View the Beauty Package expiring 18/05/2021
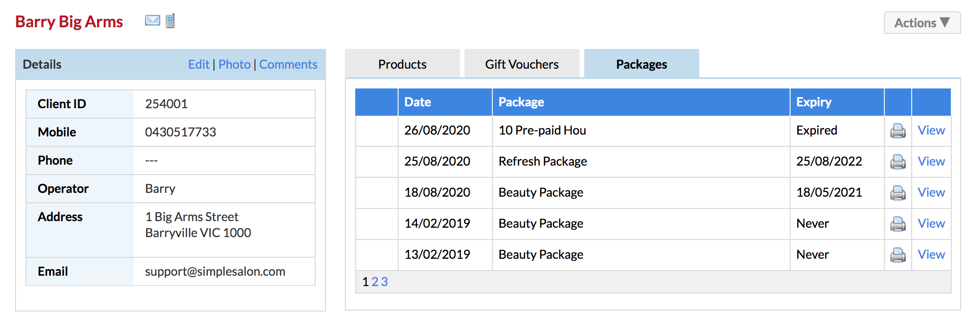Screen dimensions: 980x319 coord(931,192)
